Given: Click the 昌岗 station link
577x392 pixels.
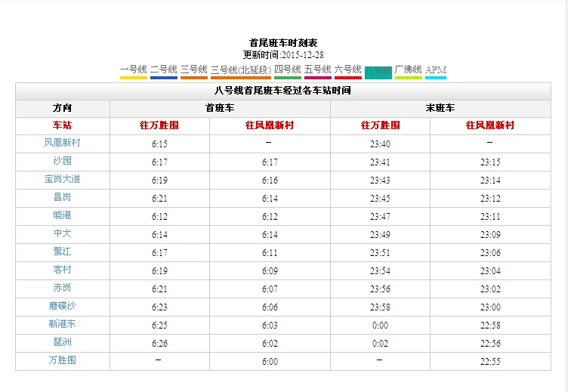Looking at the screenshot, I should [62, 197].
